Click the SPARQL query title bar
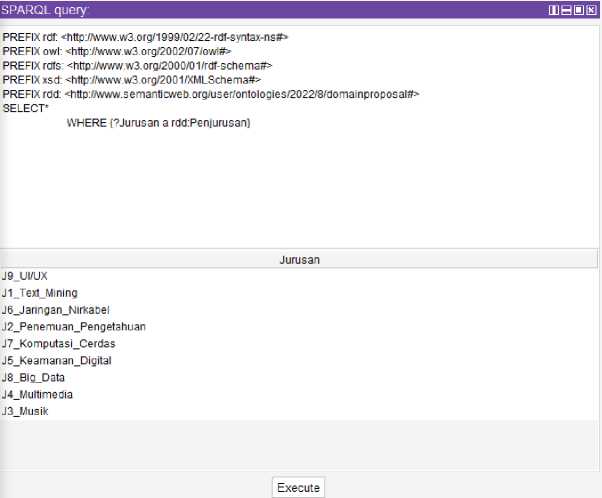The image size is (602, 498). tap(250, 9)
